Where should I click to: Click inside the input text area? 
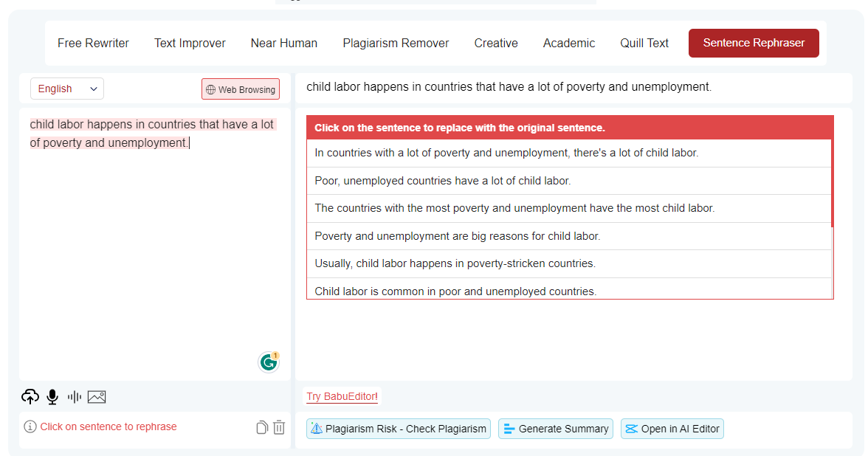155,243
